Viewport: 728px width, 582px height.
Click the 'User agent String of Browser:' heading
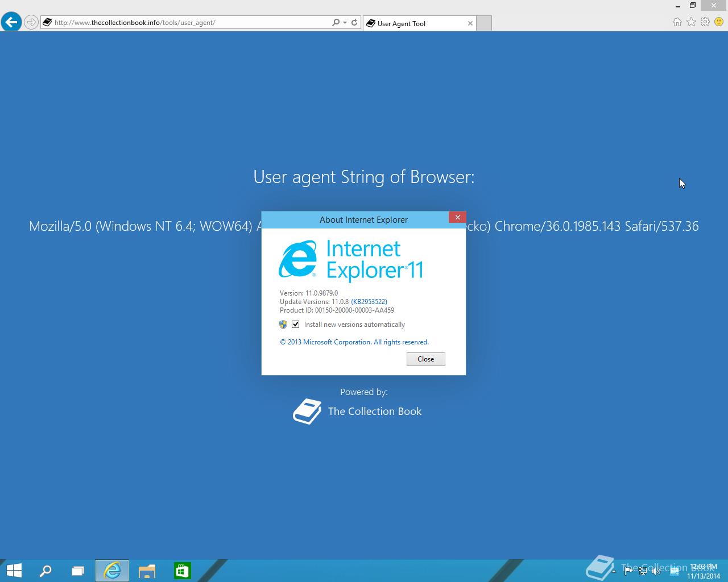[364, 177]
